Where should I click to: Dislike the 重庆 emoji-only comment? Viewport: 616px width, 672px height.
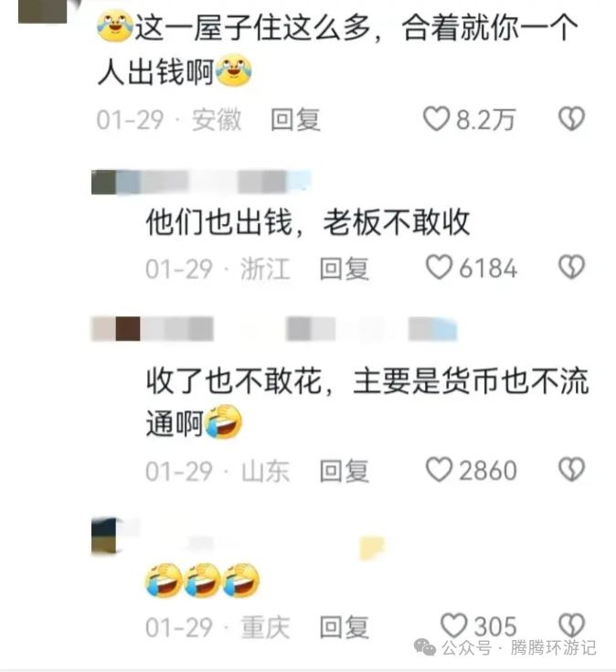coord(571,625)
